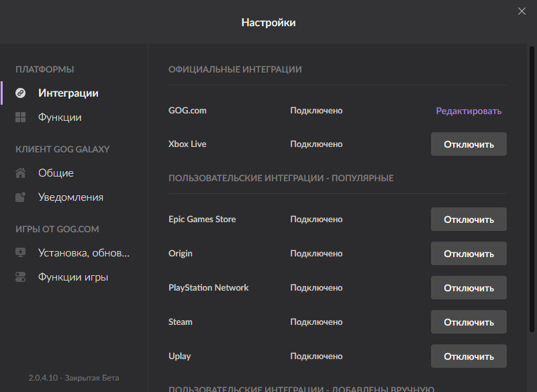Close the settings window with the X
537x392 pixels.
pos(522,11)
